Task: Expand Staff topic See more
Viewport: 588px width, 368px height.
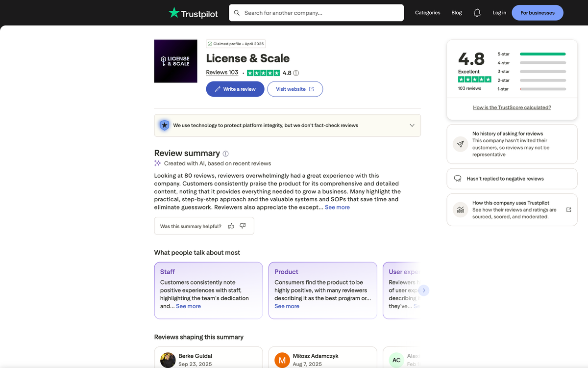Action: coord(188,306)
